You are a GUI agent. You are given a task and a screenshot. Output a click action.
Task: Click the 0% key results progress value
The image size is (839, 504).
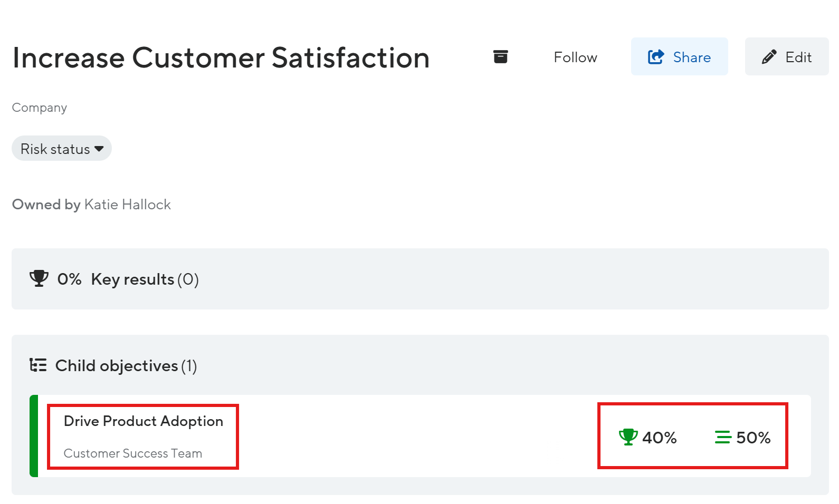[x=70, y=279]
